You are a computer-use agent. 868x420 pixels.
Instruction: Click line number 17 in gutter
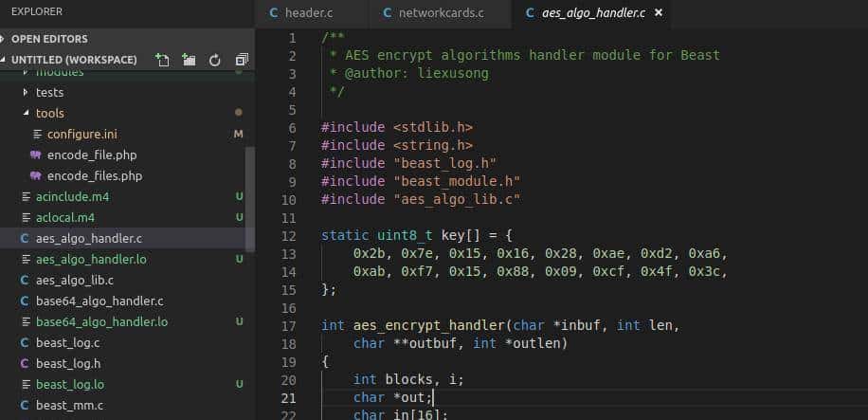click(288, 326)
